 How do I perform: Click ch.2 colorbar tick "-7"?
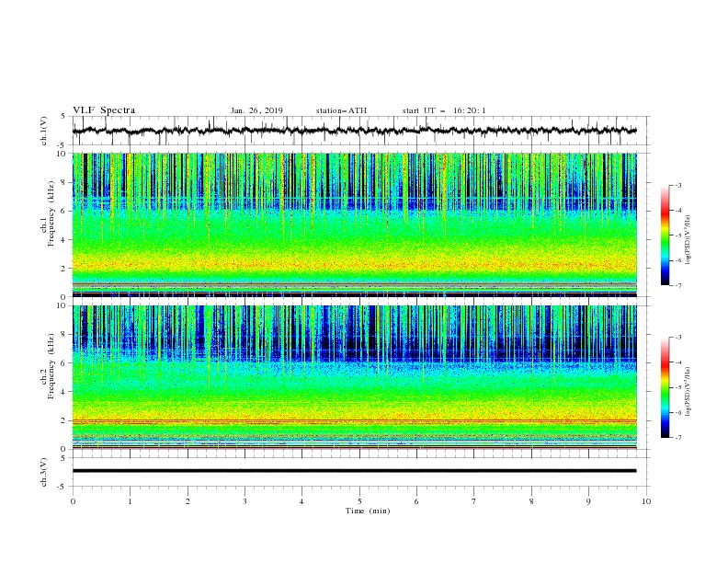click(677, 438)
